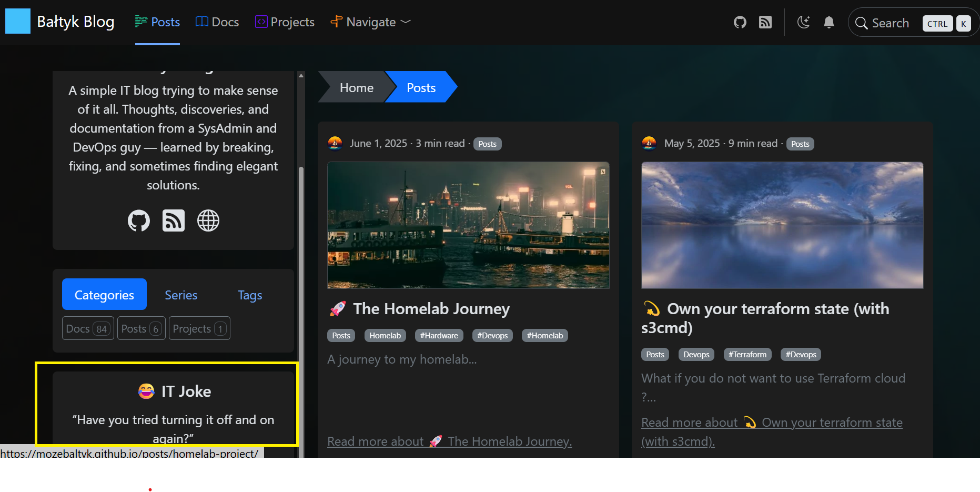The image size is (980, 492).
Task: Select the Docs 84 category badge
Action: [87, 328]
